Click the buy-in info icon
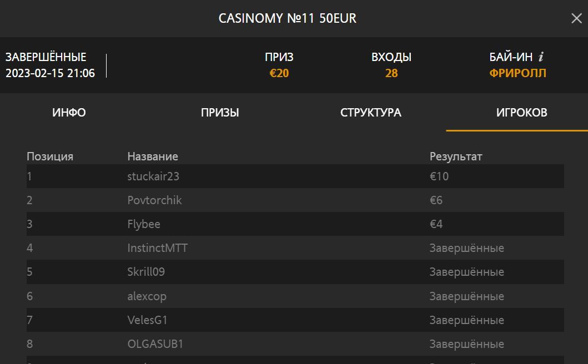 coord(541,57)
